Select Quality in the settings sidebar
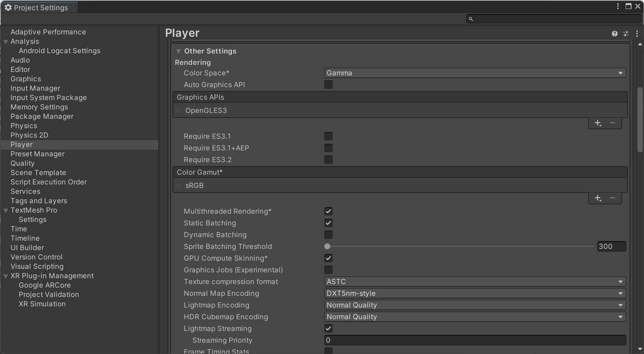This screenshot has width=644, height=354. pos(23,163)
